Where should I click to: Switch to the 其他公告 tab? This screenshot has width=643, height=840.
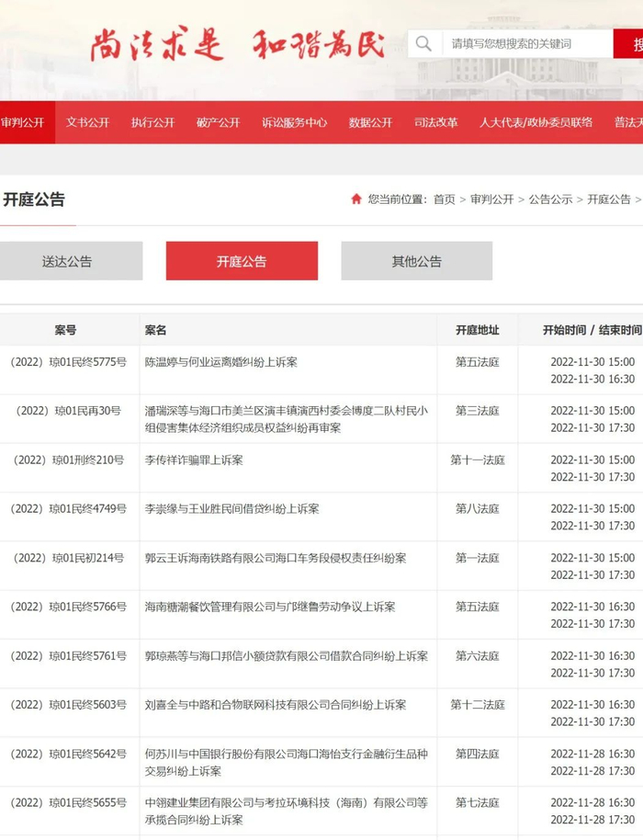pos(416,261)
